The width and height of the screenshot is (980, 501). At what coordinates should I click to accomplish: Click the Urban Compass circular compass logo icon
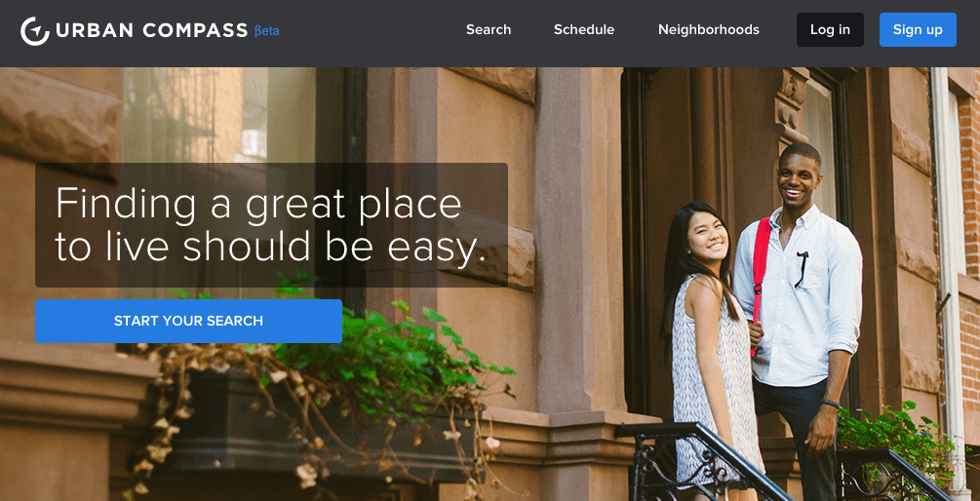(35, 30)
